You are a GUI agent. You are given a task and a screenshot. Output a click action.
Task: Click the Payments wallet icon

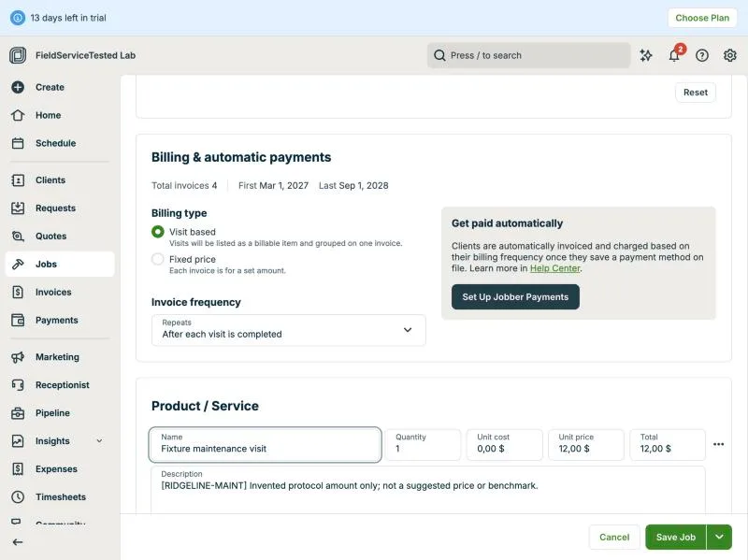(18, 320)
